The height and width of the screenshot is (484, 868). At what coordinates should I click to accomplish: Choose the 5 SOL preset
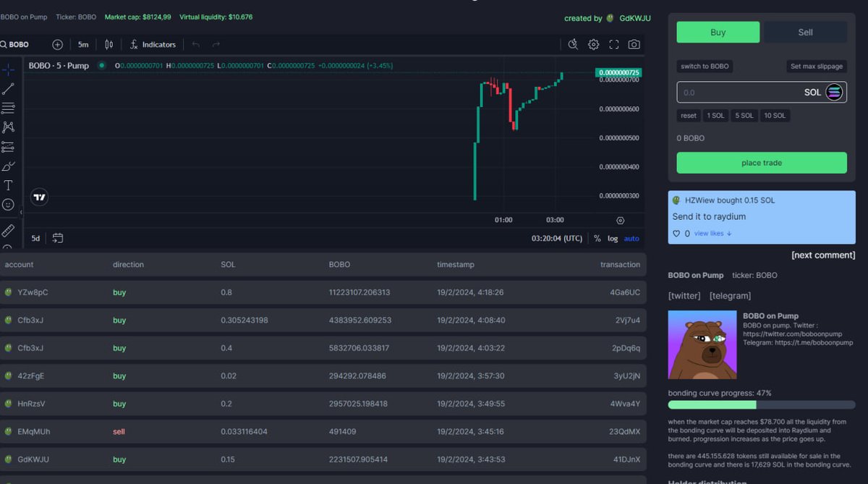point(744,116)
